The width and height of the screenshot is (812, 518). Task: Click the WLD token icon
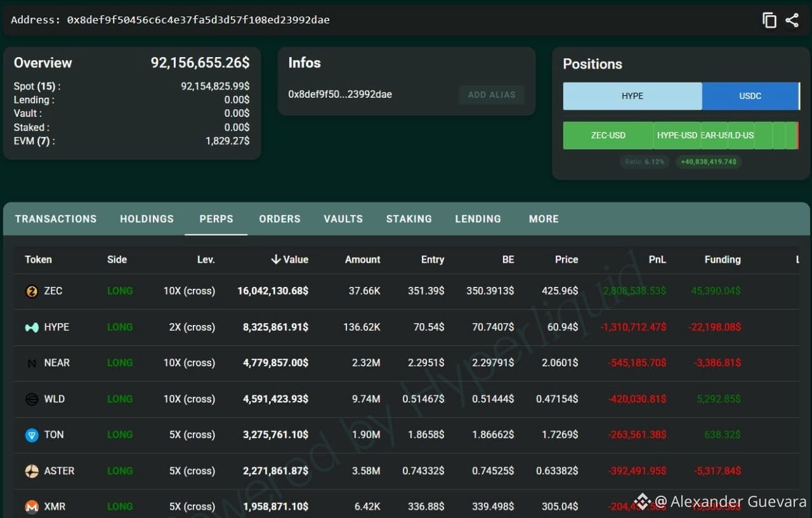[x=32, y=399]
